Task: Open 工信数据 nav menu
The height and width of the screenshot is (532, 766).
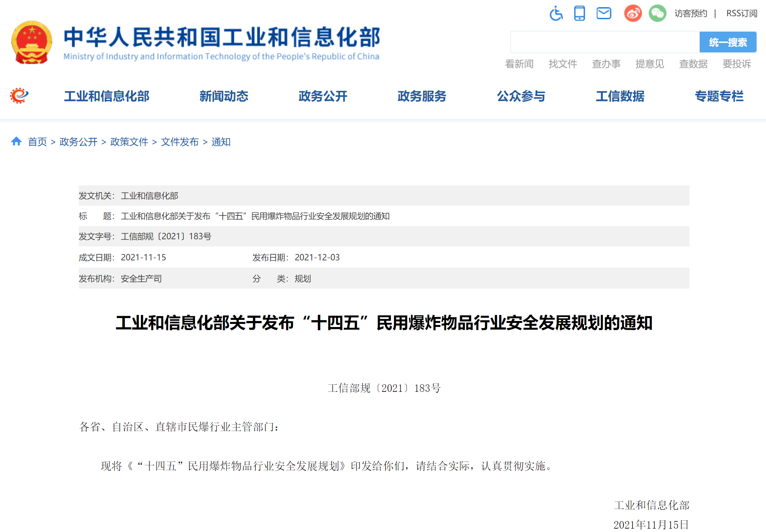Action: click(x=620, y=96)
